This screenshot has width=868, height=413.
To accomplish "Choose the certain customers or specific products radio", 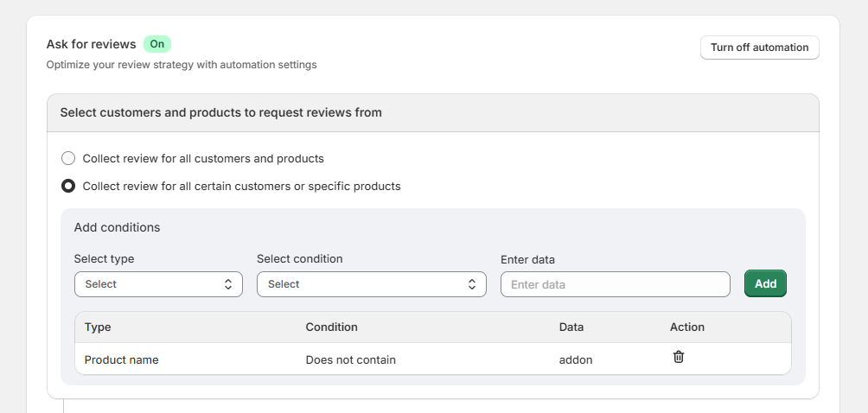I will pyautogui.click(x=68, y=186).
